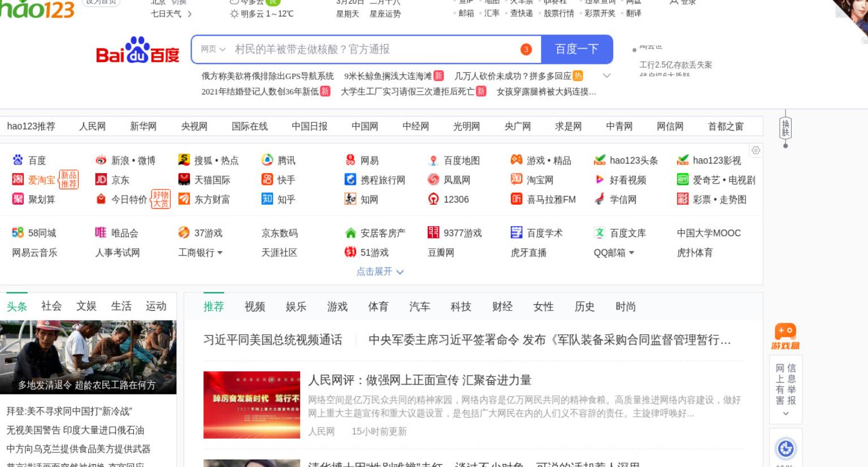Click the 网易 icon

click(x=350, y=160)
